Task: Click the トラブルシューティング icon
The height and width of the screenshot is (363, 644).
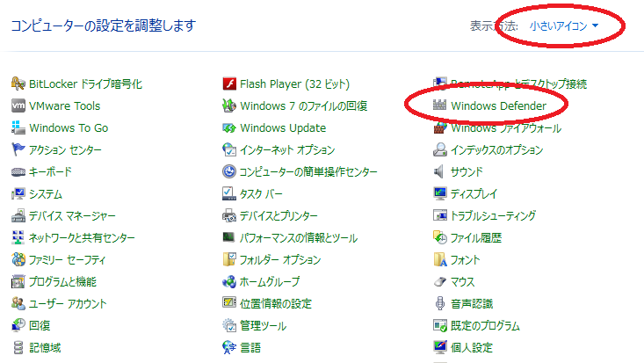Action: click(440, 215)
